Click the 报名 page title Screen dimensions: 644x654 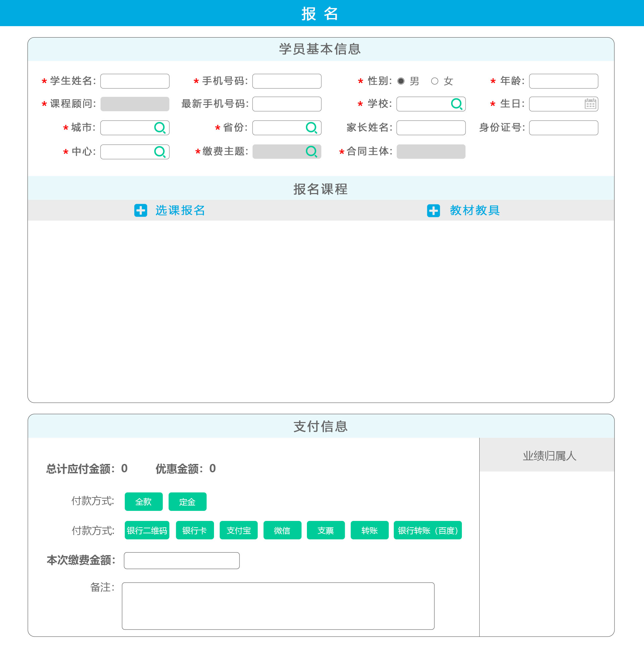coord(320,13)
